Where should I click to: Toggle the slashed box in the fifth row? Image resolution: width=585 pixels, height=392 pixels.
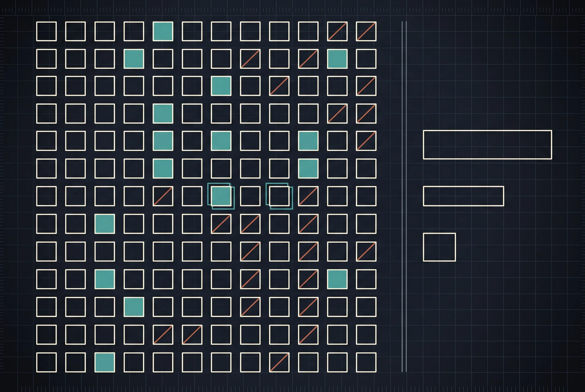pyautogui.click(x=366, y=141)
